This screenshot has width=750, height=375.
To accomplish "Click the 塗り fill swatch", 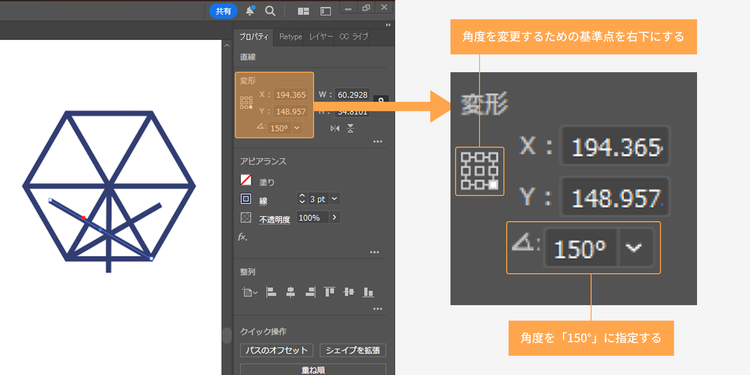I will click(245, 180).
